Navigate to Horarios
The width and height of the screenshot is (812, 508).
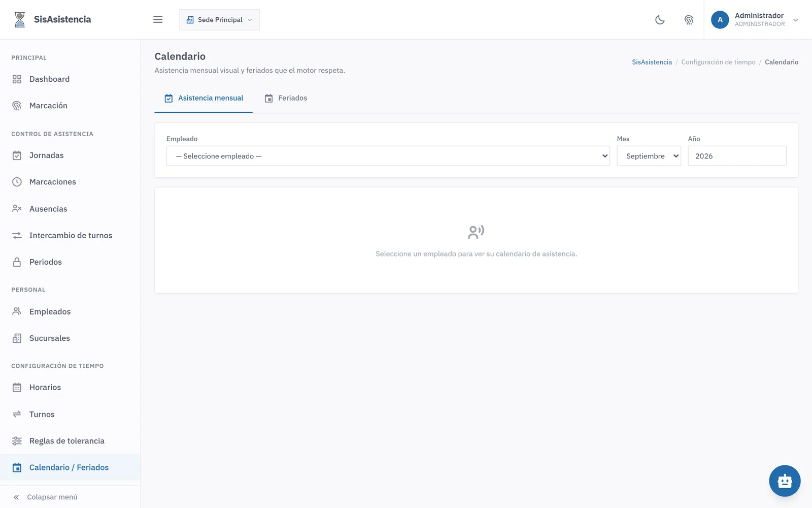70,388
